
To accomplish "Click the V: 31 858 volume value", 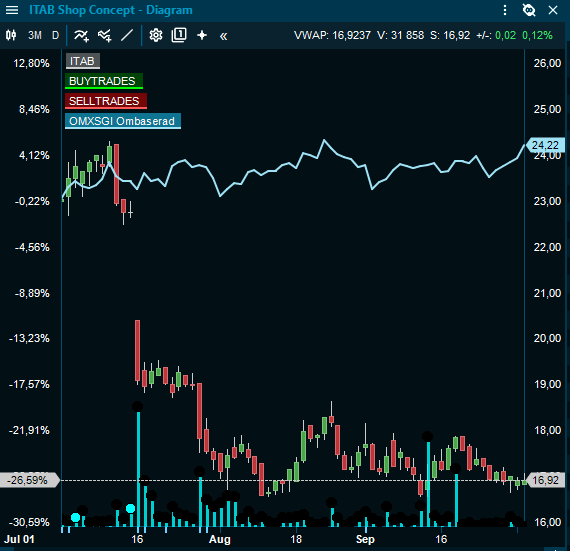I will tap(400, 35).
